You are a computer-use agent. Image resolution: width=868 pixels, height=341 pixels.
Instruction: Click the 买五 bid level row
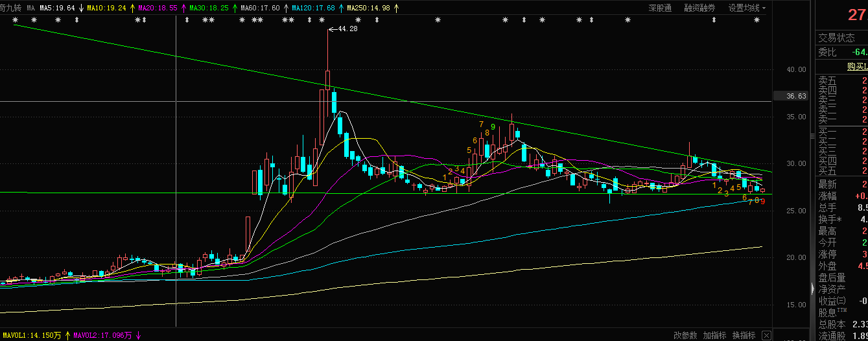[x=841, y=171]
